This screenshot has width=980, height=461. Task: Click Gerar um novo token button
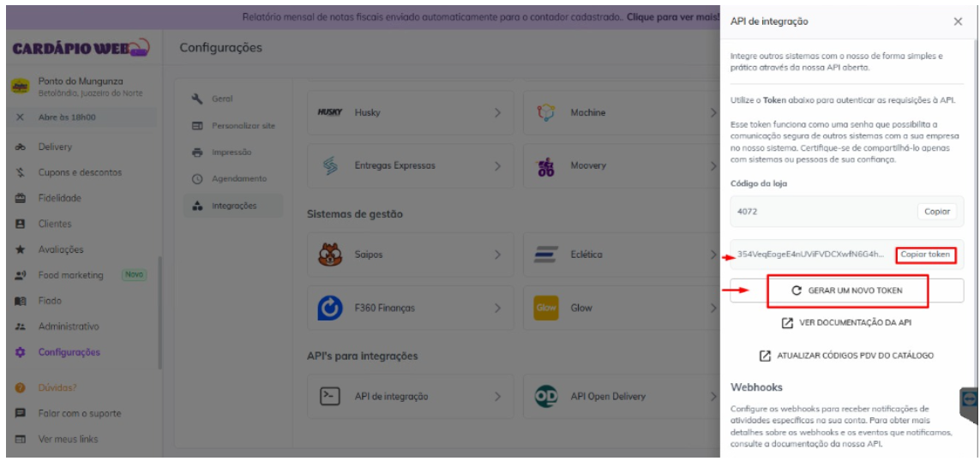[847, 291]
